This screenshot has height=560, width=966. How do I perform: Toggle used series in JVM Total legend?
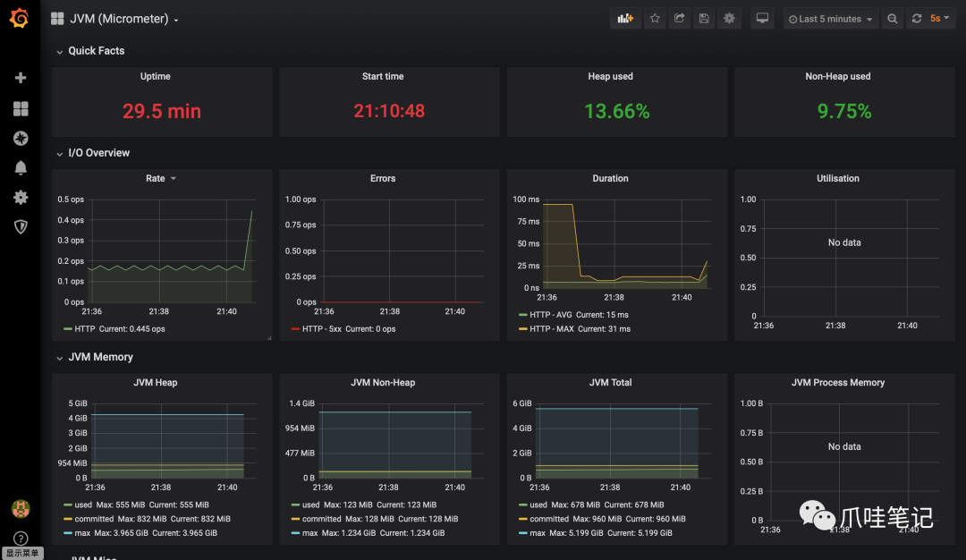pyautogui.click(x=538, y=505)
